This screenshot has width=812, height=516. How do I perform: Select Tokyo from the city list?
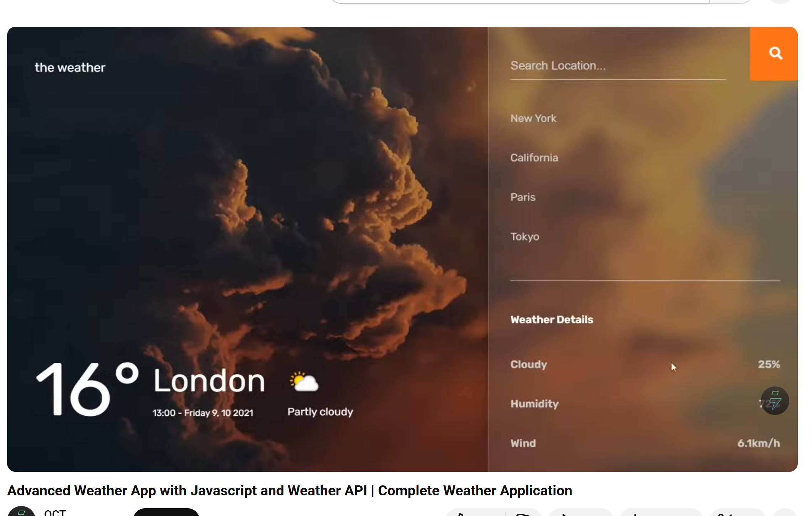[x=524, y=236]
